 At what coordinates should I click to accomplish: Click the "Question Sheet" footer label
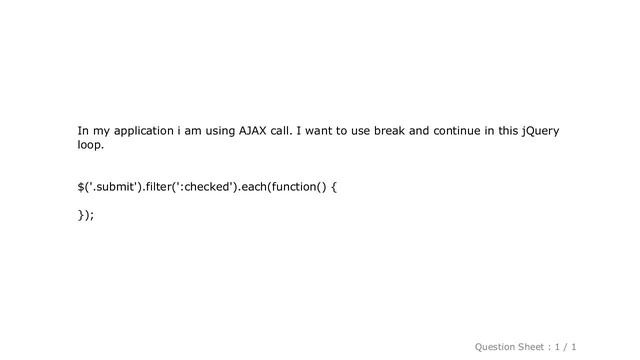coord(509,347)
